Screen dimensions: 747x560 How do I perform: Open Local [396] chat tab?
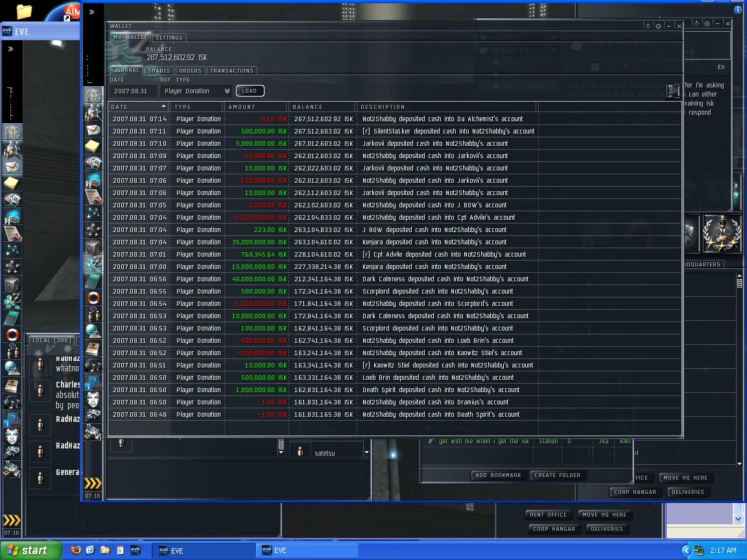(51, 340)
